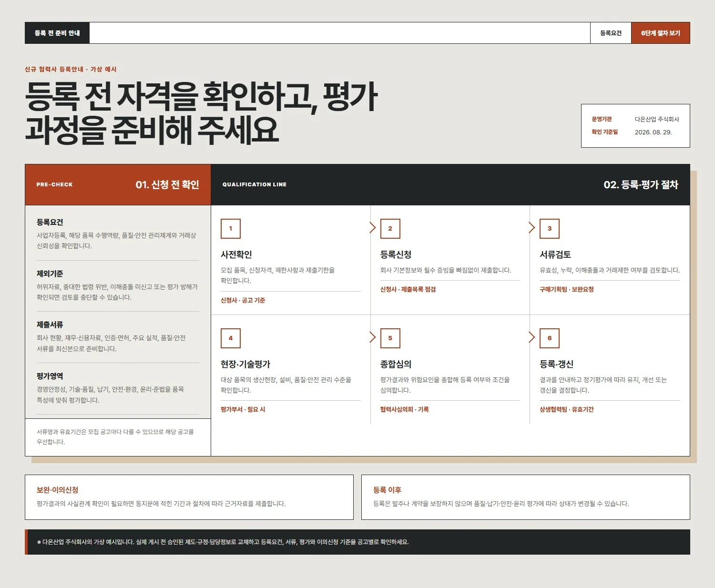The height and width of the screenshot is (588, 715).
Task: Click the 사전확인 step title
Action: [236, 254]
